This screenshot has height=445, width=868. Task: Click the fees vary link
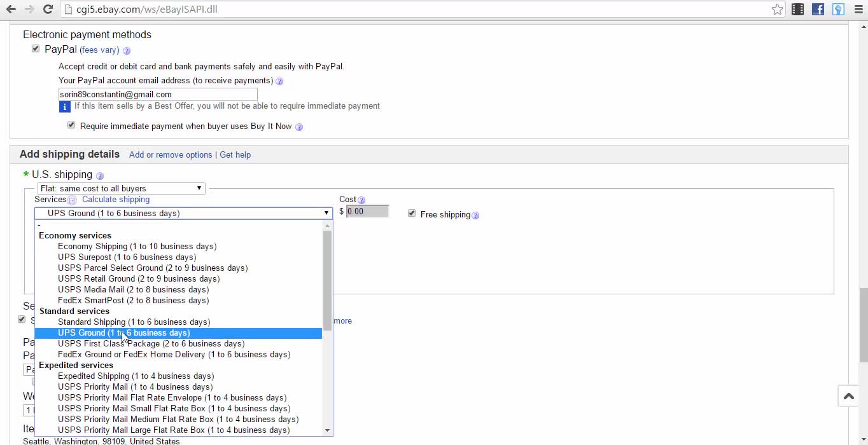click(x=99, y=50)
